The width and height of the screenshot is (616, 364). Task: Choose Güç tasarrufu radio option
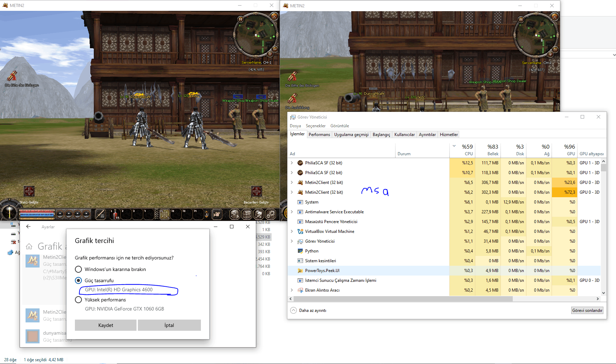[78, 280]
